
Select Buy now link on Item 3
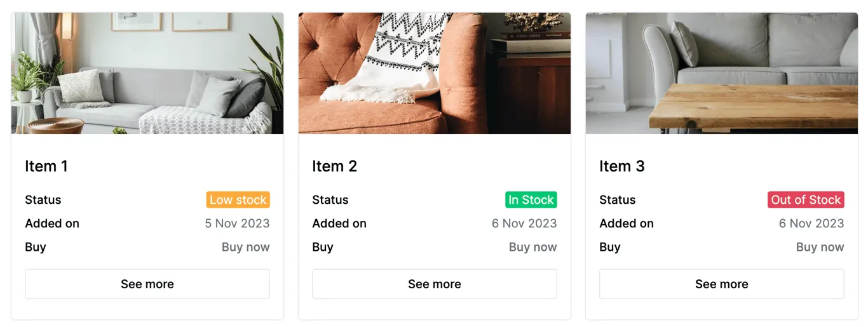click(x=820, y=247)
